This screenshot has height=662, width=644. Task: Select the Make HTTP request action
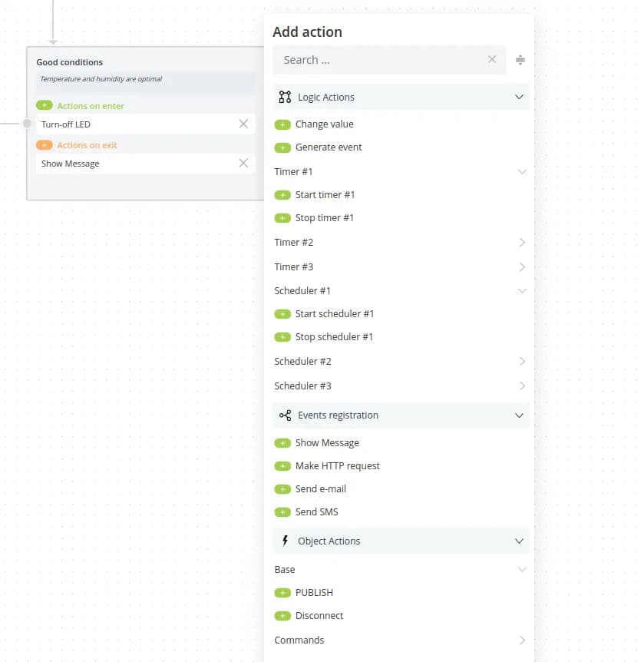pyautogui.click(x=337, y=466)
